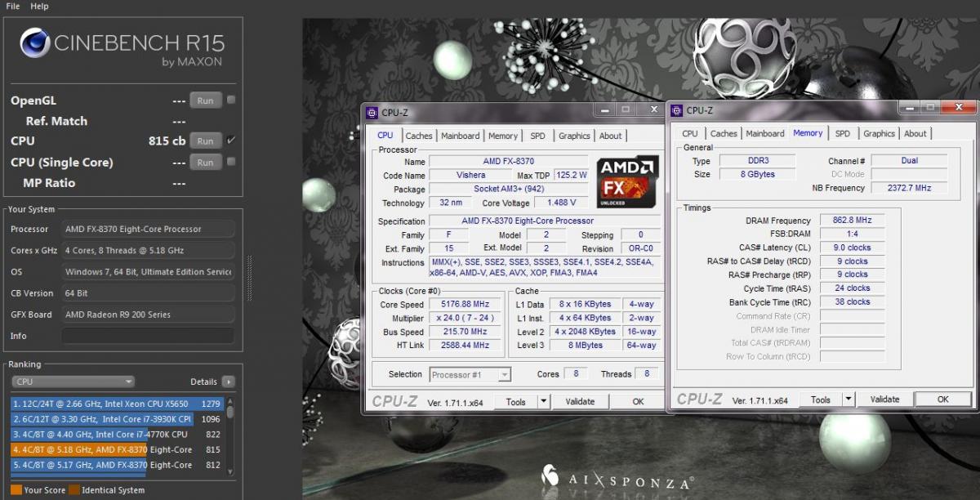Select ranking row Intel Xeon X5650
Image resolution: width=980 pixels, height=500 pixels.
point(117,404)
